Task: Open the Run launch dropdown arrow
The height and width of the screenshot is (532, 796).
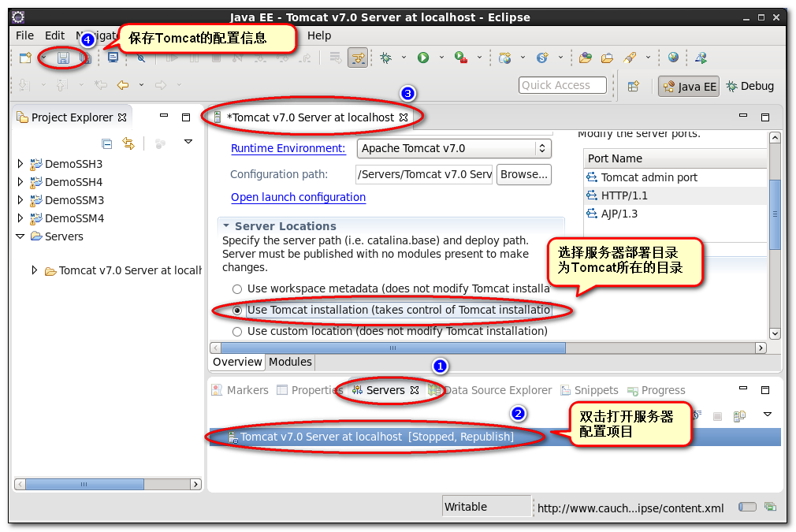Action: tap(441, 58)
